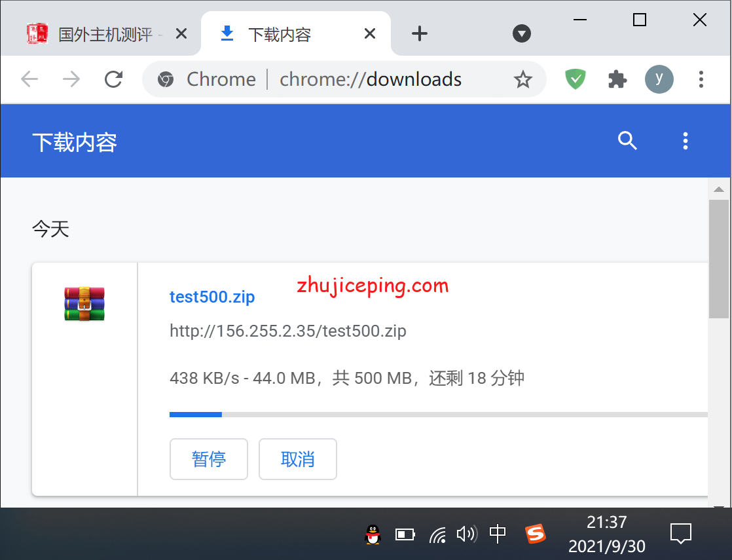Viewport: 732px width, 560px height.
Task: Click the WinRAR archive icon of test500.zip
Action: 84,304
